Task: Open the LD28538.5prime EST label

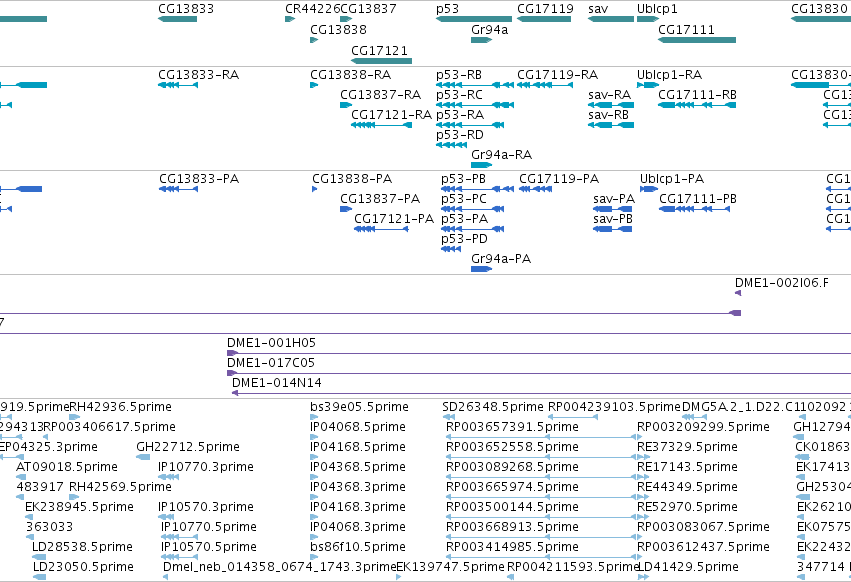Action: [82, 548]
